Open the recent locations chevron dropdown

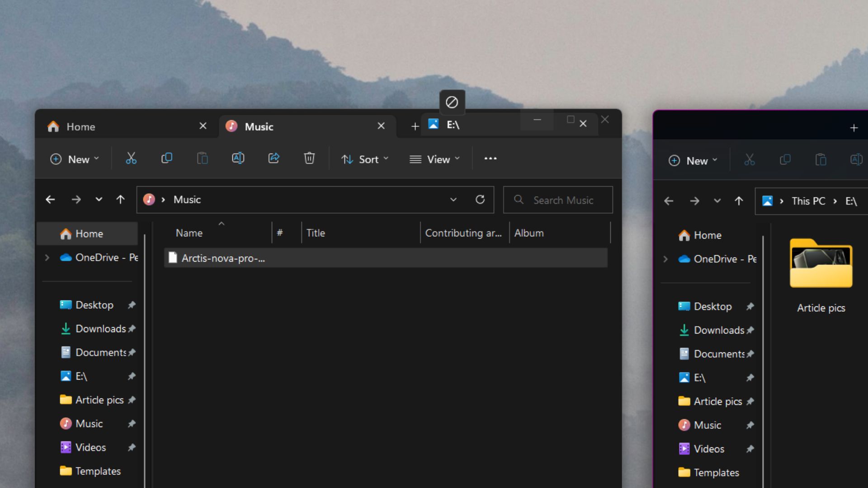click(99, 199)
